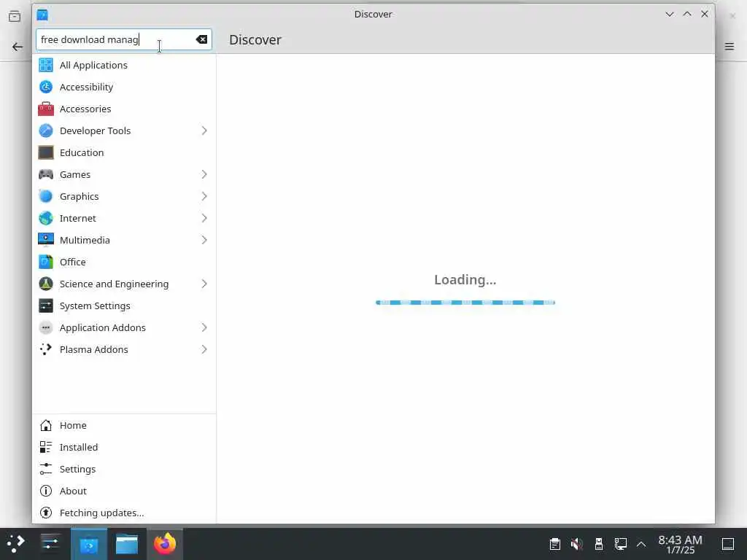View Installed applications

coord(124,447)
